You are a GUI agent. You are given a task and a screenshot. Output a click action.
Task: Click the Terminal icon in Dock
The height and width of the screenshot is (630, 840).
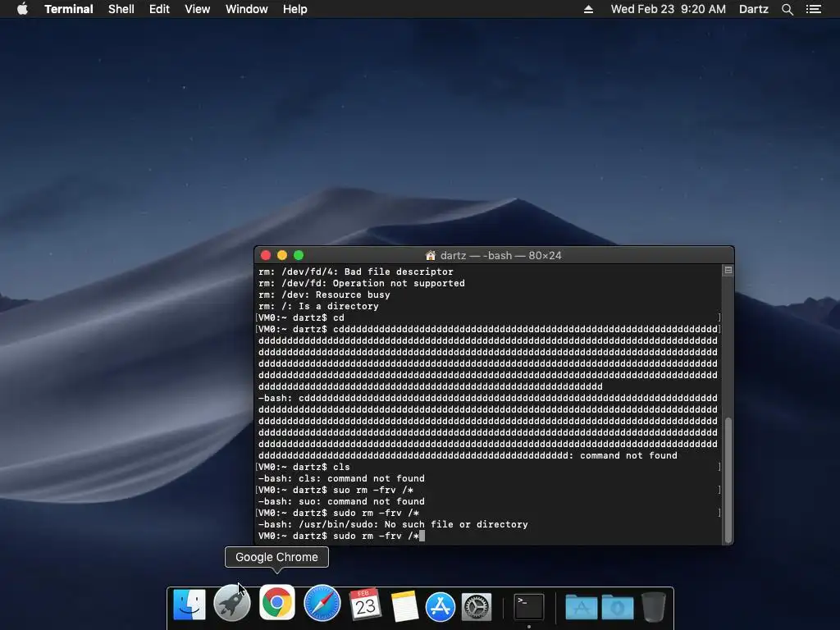529,607
